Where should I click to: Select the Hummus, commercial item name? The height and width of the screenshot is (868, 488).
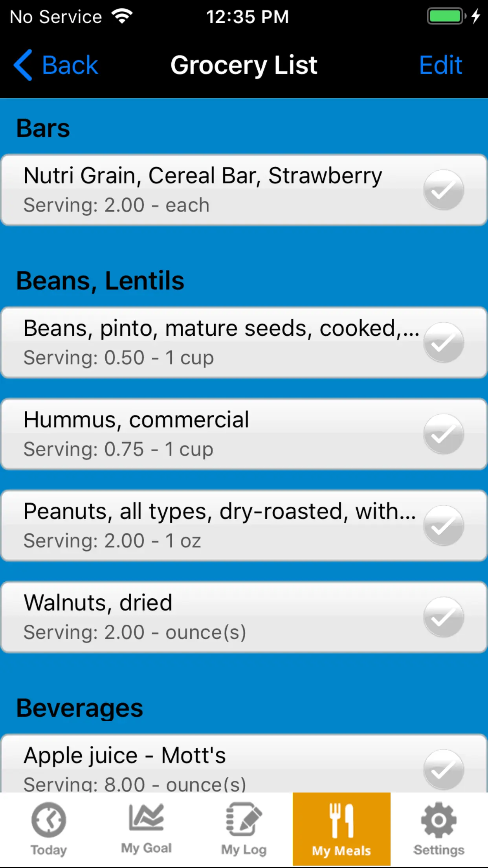[x=136, y=420]
